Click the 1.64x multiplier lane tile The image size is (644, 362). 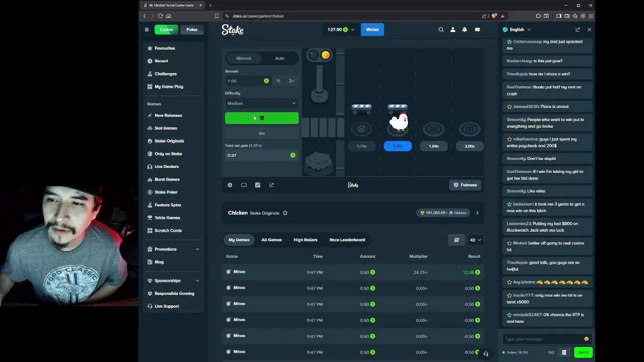(434, 146)
